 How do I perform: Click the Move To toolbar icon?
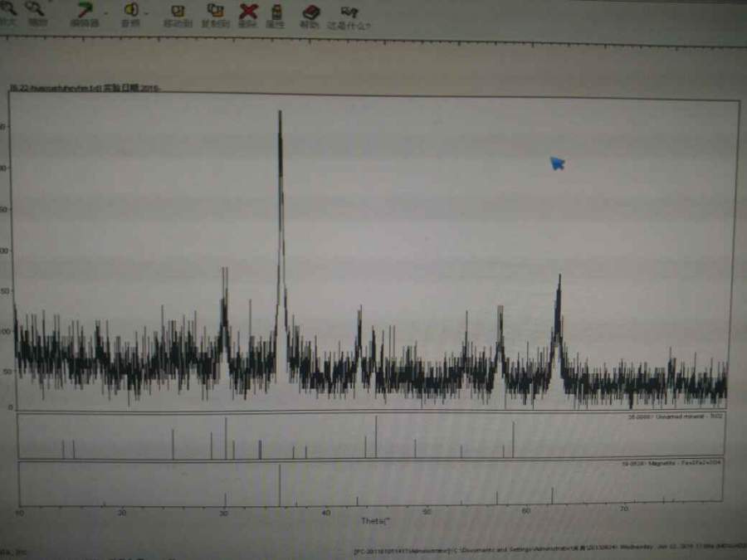178,12
